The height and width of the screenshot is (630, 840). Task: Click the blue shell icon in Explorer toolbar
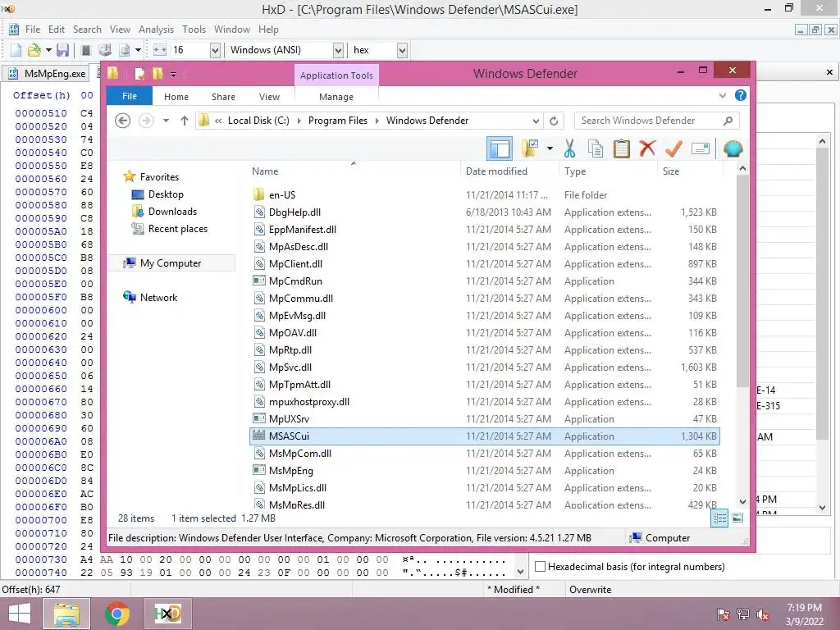point(733,148)
